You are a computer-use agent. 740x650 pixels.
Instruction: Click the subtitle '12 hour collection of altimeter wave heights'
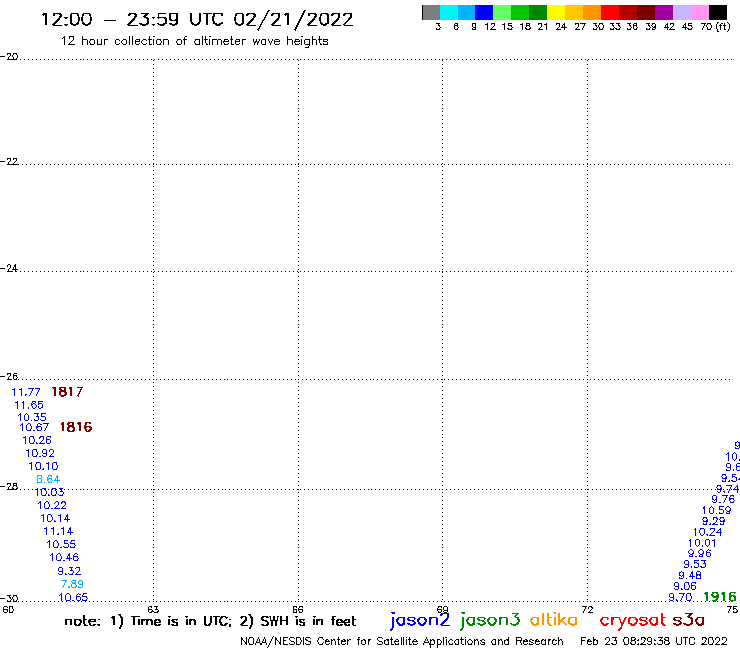tap(194, 41)
